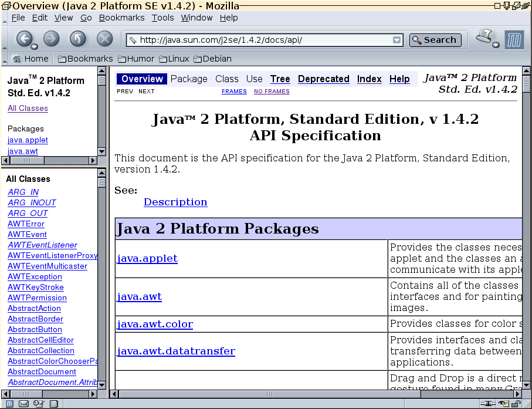Screen dimensions: 532x409
Task: Open the ARG_INOUT class link
Action: coord(32,202)
